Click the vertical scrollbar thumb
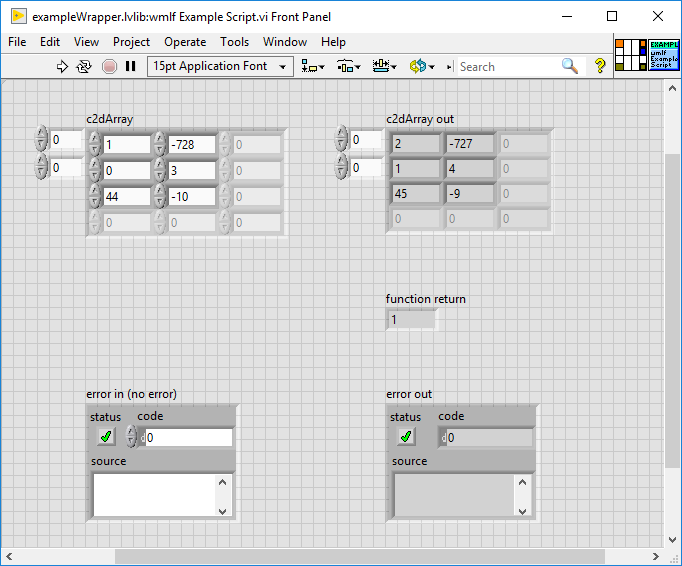 pyautogui.click(x=672, y=311)
